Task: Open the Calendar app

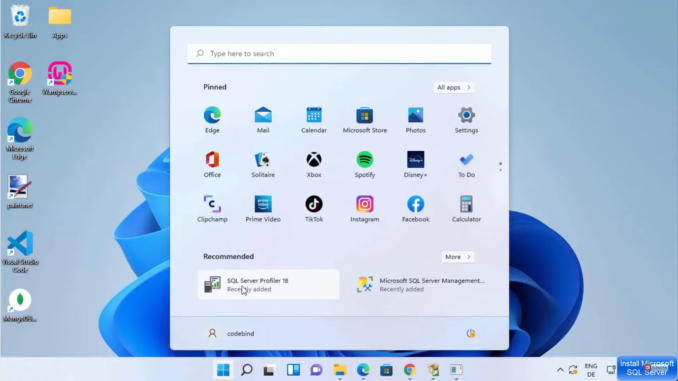Action: coord(314,120)
